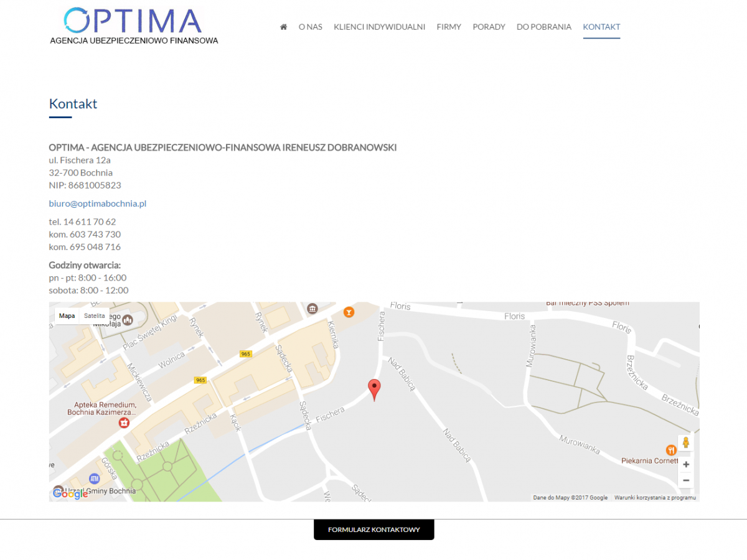Click the postal line 32-700 Bochnia
This screenshot has height=560, width=747.
(81, 172)
